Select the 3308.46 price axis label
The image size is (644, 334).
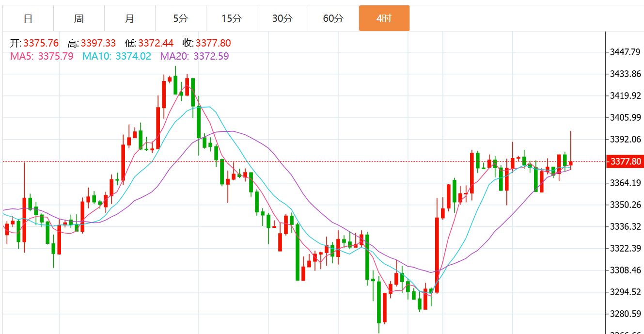pos(626,270)
